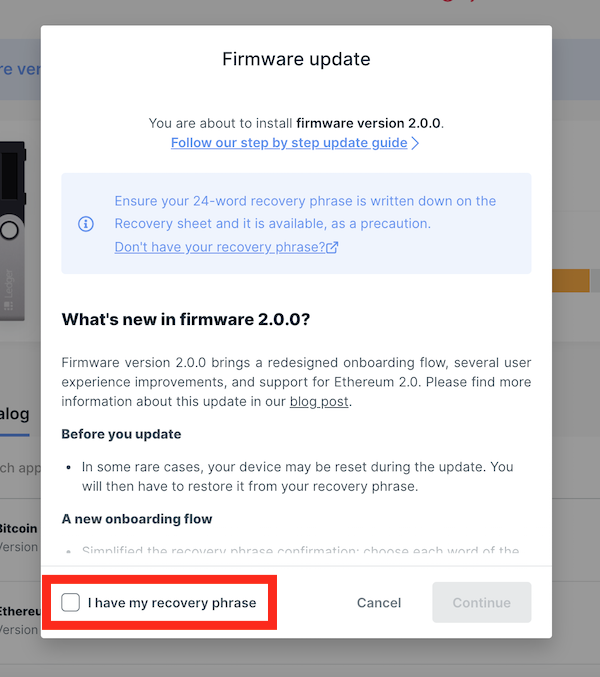Click the Before you update heading

pos(121,434)
